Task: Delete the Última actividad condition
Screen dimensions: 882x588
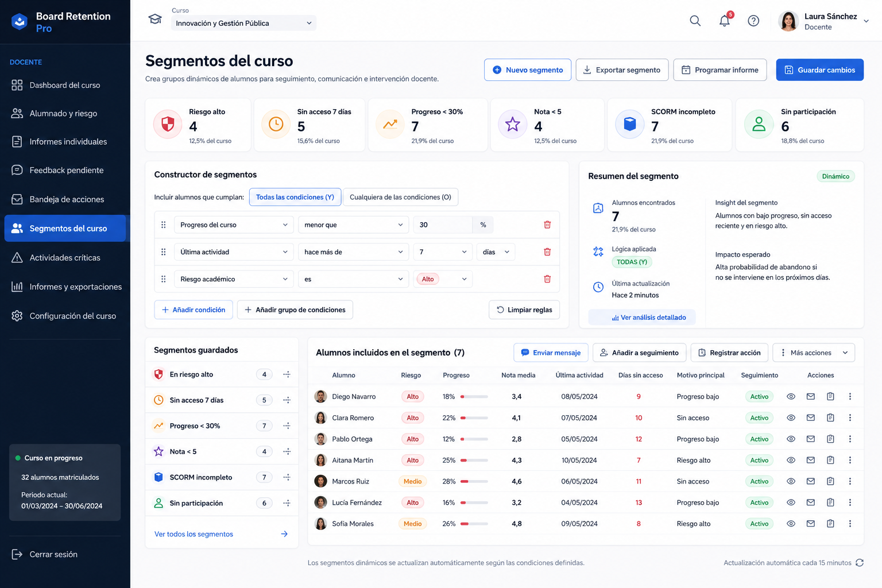Action: click(x=547, y=252)
